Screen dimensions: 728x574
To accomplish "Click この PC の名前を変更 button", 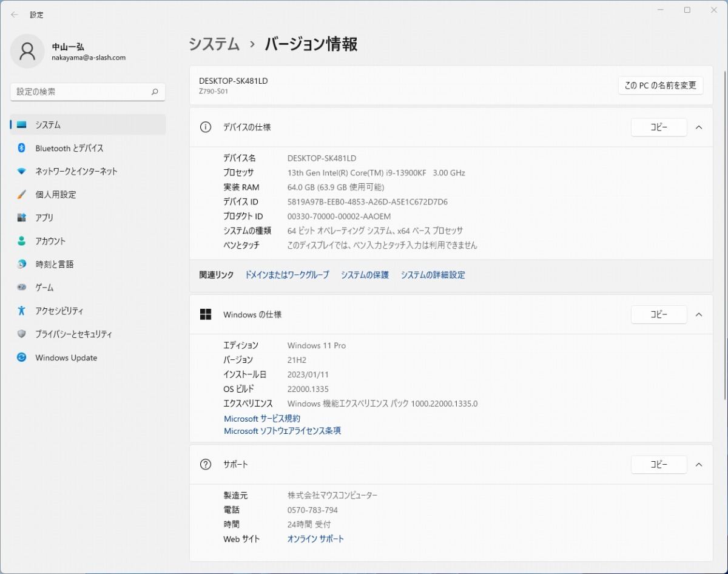I will tap(661, 86).
